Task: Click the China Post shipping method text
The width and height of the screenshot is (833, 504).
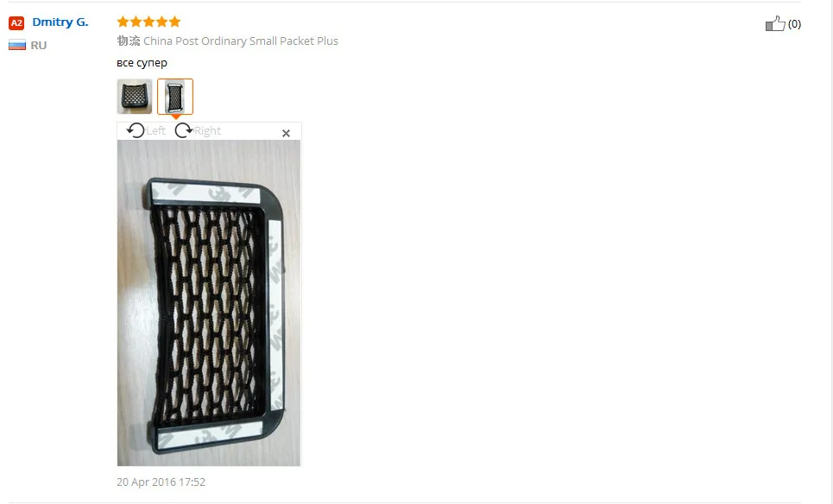Action: [241, 41]
